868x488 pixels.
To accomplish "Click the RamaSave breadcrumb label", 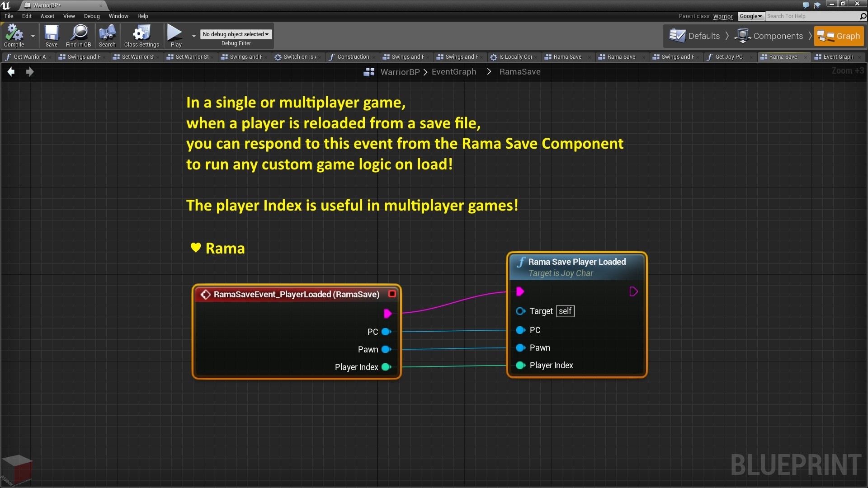I will 520,71.
